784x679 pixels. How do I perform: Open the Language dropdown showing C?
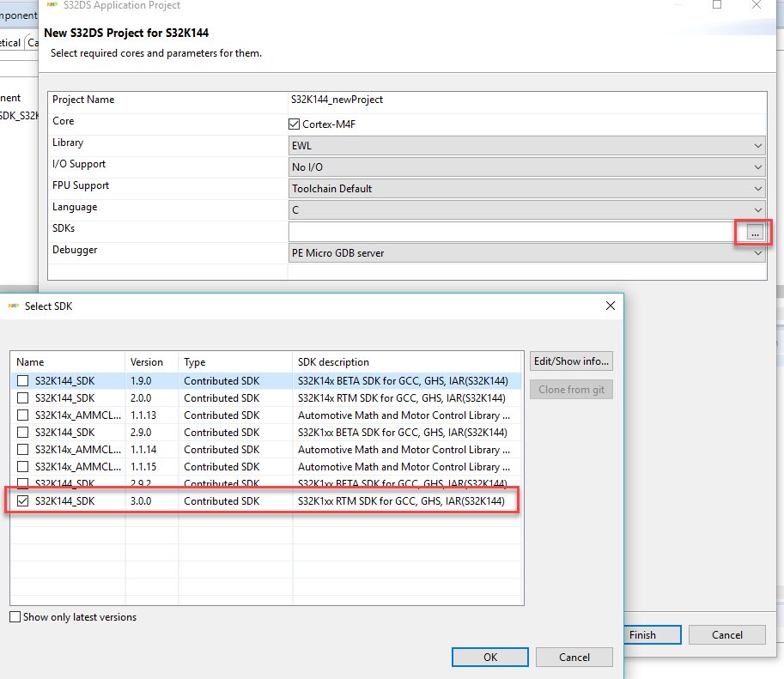point(527,210)
